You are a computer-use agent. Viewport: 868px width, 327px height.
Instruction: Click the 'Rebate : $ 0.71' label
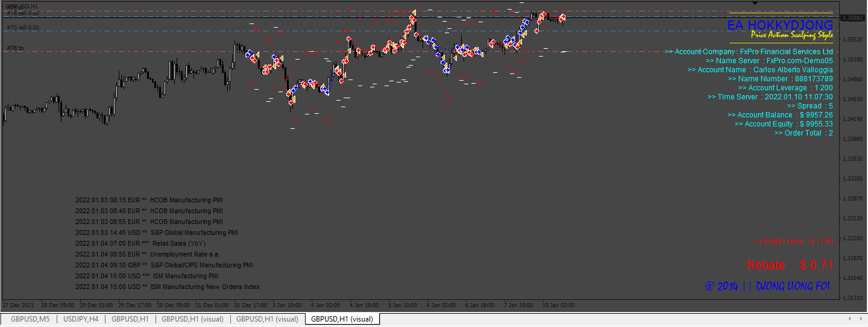click(790, 265)
